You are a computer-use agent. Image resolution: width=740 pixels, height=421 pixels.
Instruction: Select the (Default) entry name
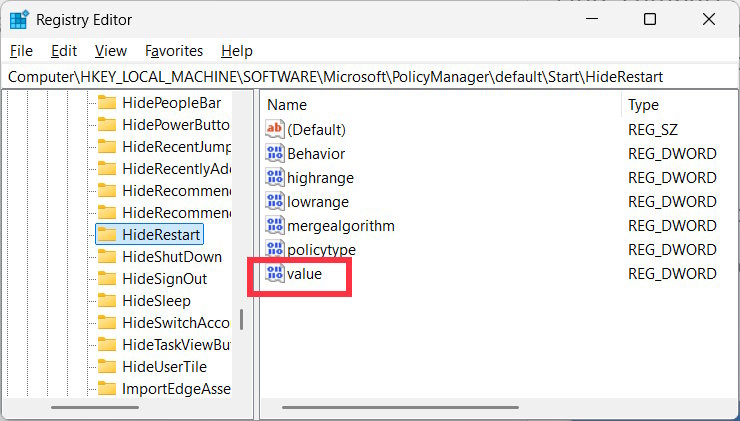click(x=316, y=130)
